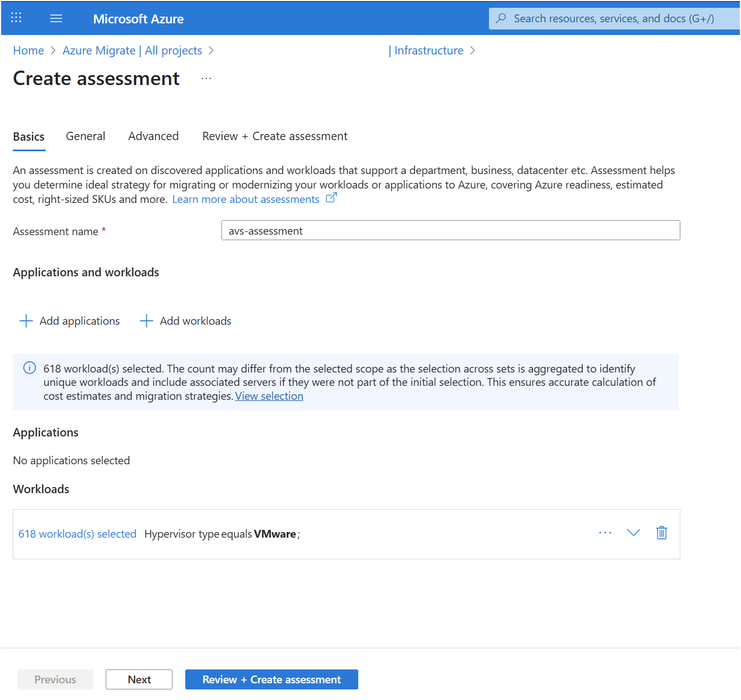Click the search magnifier icon
The image size is (741, 700).
tap(501, 18)
